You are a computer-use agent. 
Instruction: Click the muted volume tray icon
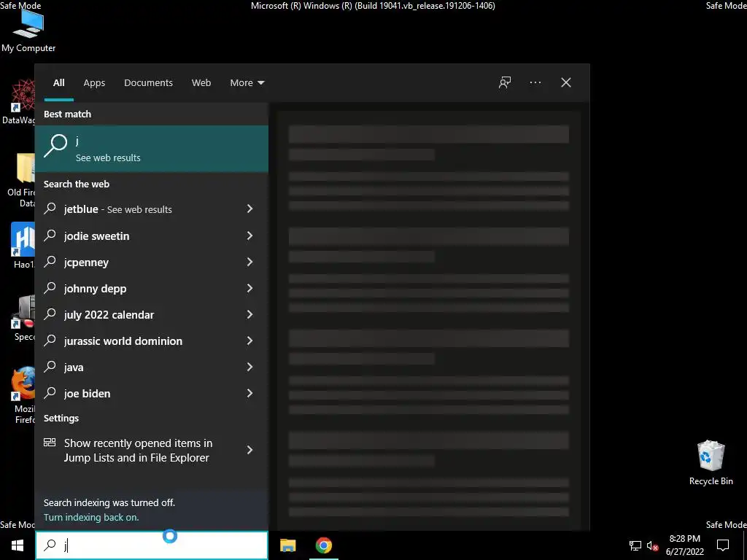(652, 545)
